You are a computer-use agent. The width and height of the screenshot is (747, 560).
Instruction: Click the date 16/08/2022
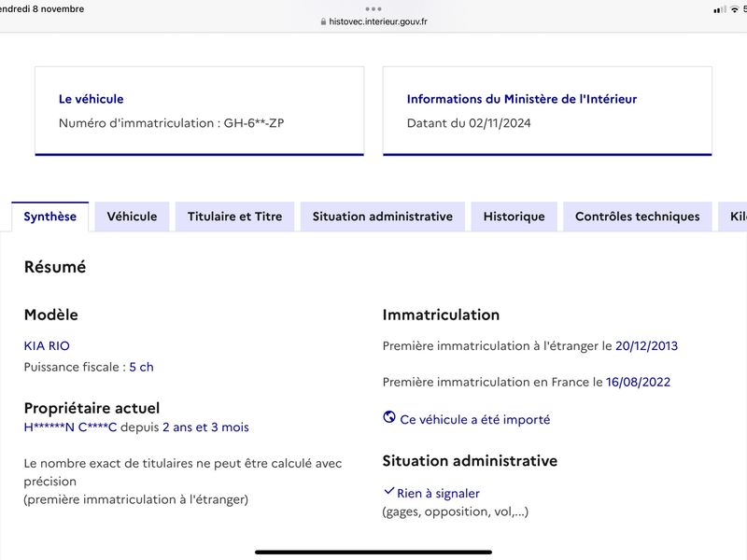tap(639, 382)
